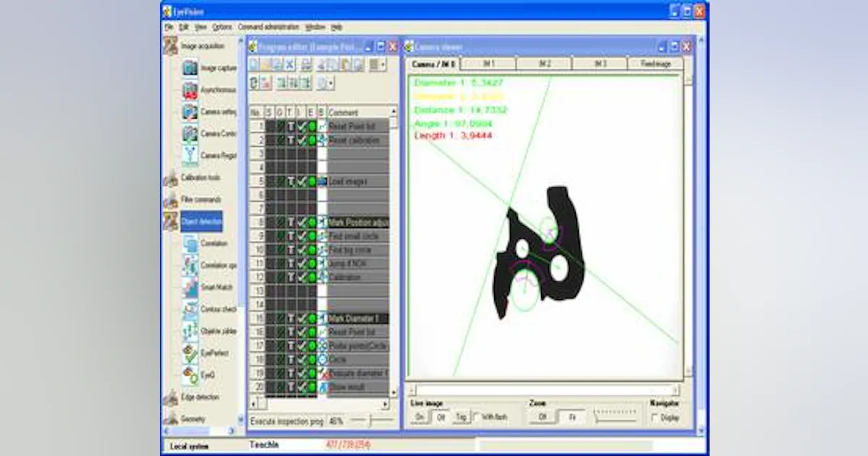The image size is (868, 456).
Task: Click the Live image Off button
Action: 440,417
